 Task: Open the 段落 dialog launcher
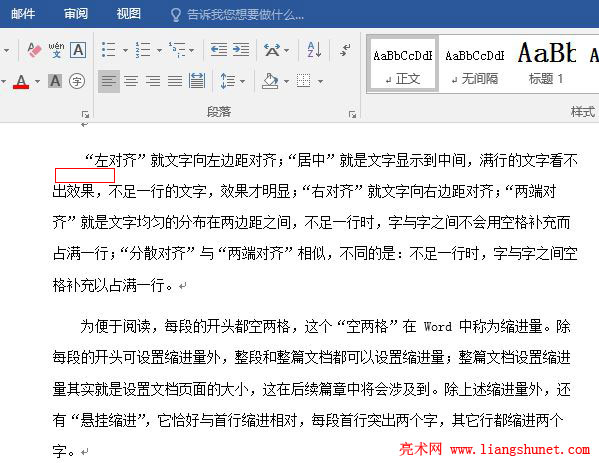pyautogui.click(x=352, y=114)
